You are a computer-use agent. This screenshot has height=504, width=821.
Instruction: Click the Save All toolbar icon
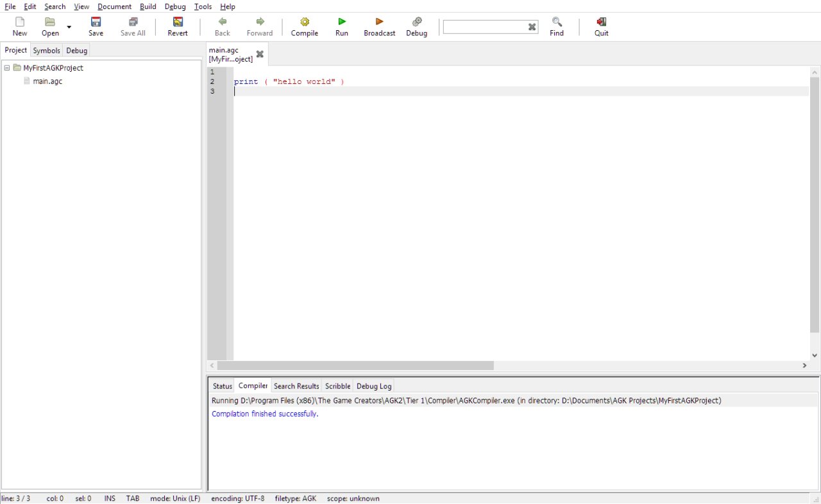pos(133,22)
